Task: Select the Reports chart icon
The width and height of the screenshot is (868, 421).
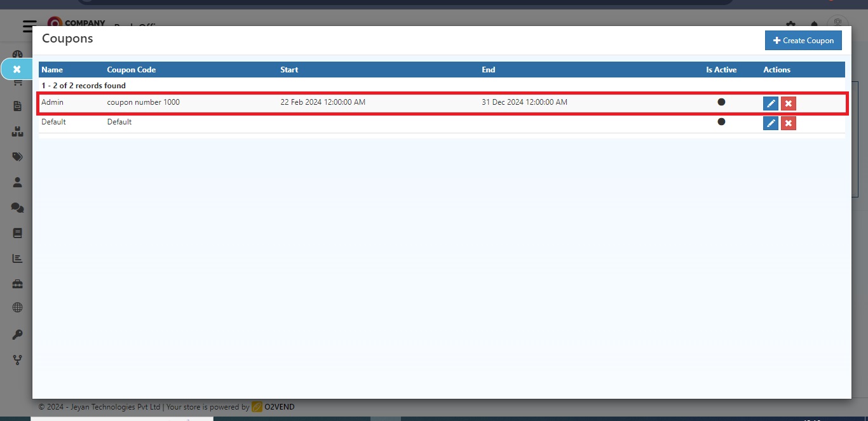Action: tap(17, 258)
